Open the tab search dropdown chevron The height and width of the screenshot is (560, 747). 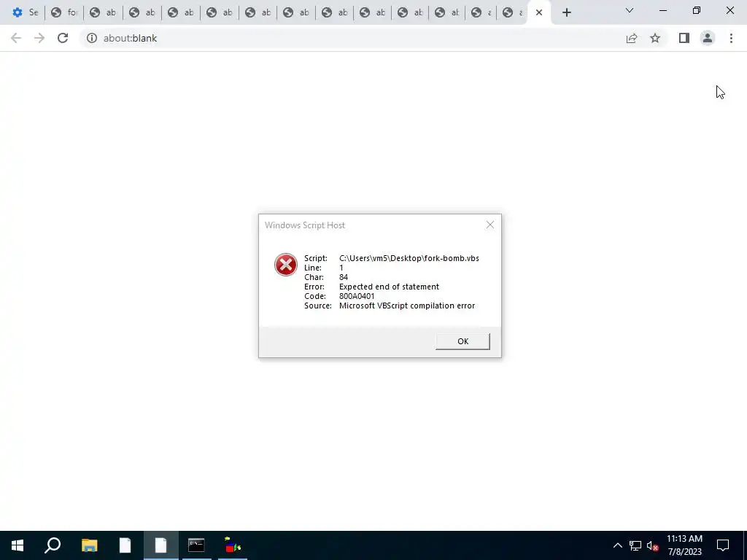coord(630,10)
